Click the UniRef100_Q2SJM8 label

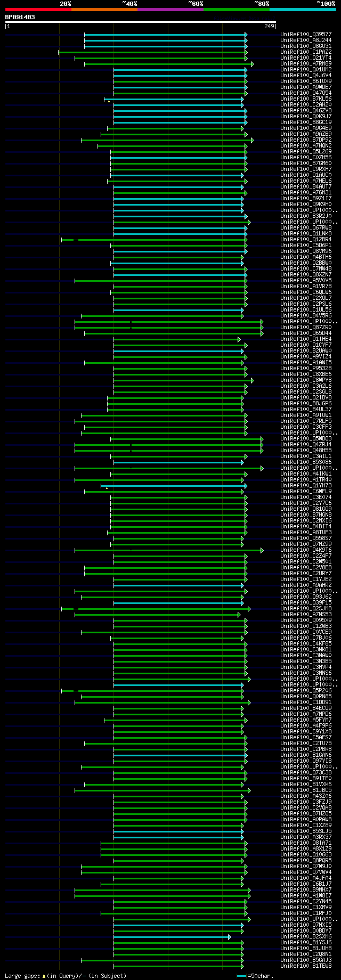point(306,608)
